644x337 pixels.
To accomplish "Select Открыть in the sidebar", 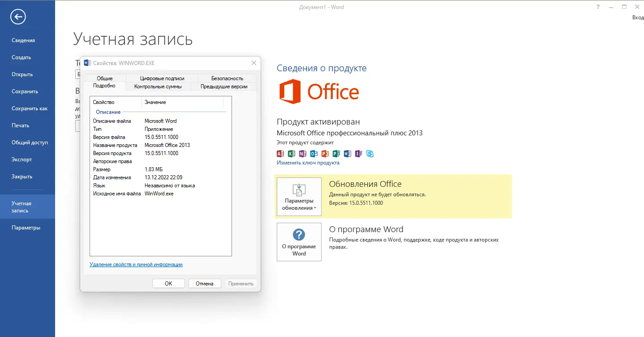I will point(27,74).
